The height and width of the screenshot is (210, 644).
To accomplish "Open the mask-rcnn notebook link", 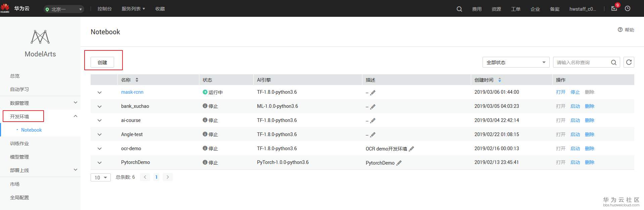I will click(x=132, y=92).
